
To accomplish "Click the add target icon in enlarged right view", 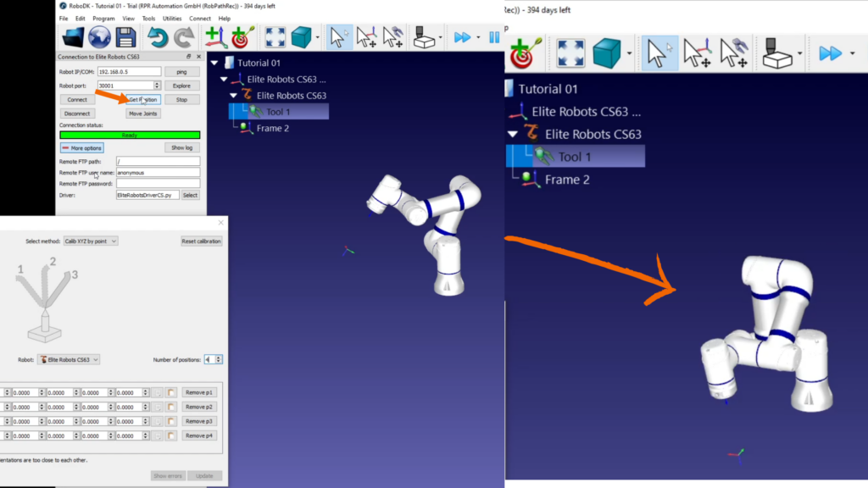I will pyautogui.click(x=522, y=53).
